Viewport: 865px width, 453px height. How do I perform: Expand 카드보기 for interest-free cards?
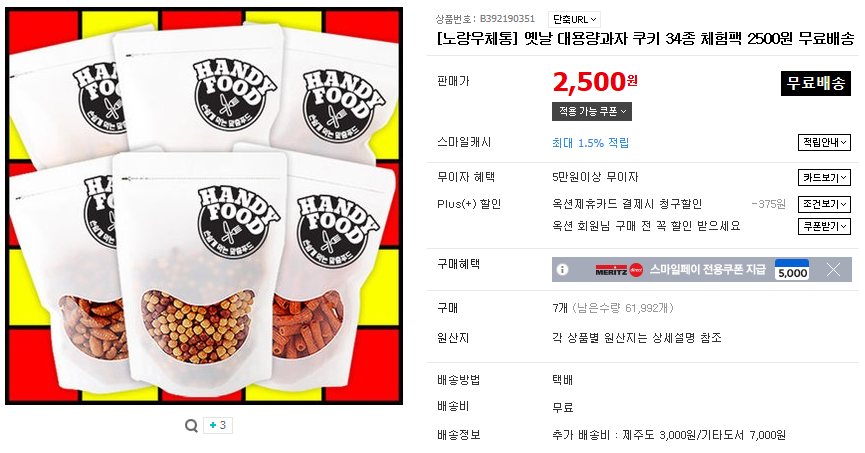coord(824,178)
